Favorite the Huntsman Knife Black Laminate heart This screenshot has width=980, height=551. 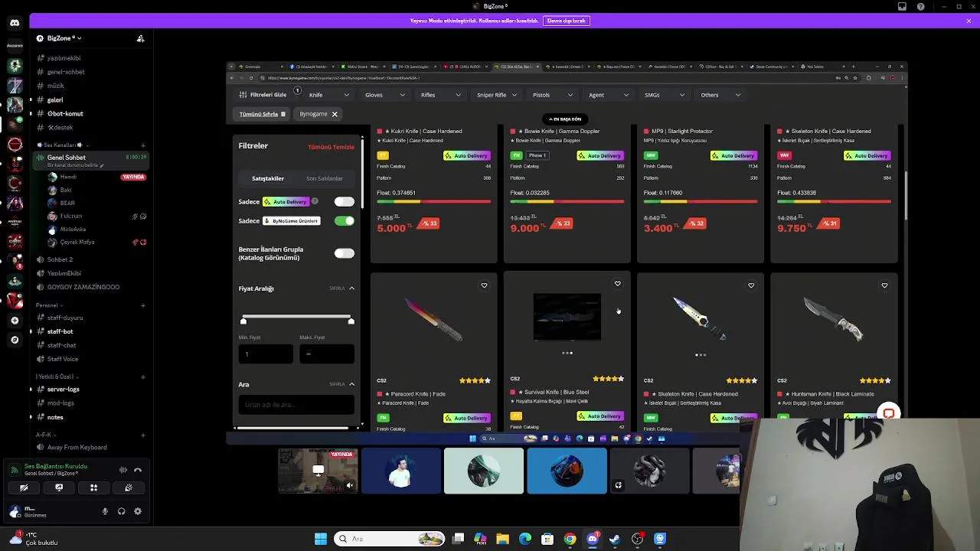884,285
